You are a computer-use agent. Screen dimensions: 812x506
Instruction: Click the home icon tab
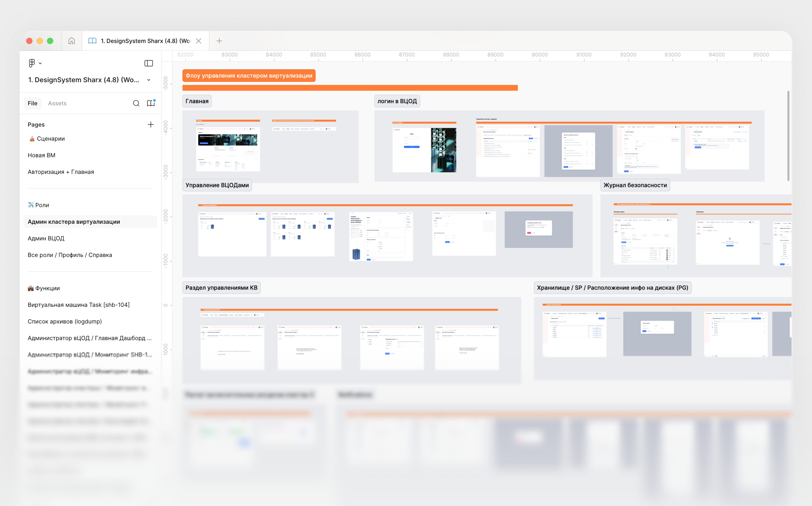pyautogui.click(x=72, y=41)
